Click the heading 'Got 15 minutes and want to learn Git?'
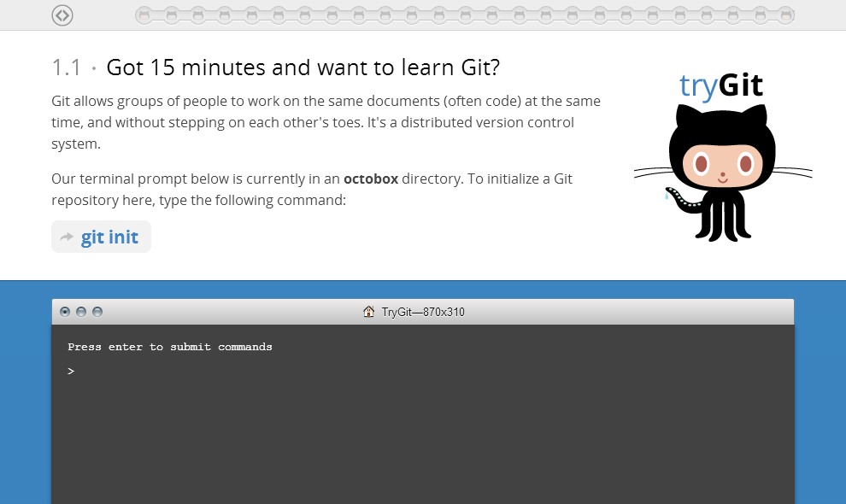 (303, 67)
